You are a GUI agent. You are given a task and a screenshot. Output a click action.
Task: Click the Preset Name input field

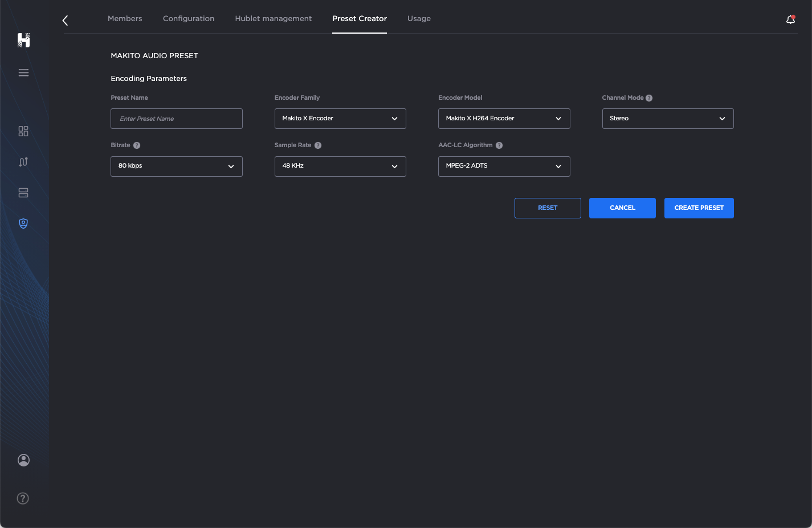[x=176, y=119]
